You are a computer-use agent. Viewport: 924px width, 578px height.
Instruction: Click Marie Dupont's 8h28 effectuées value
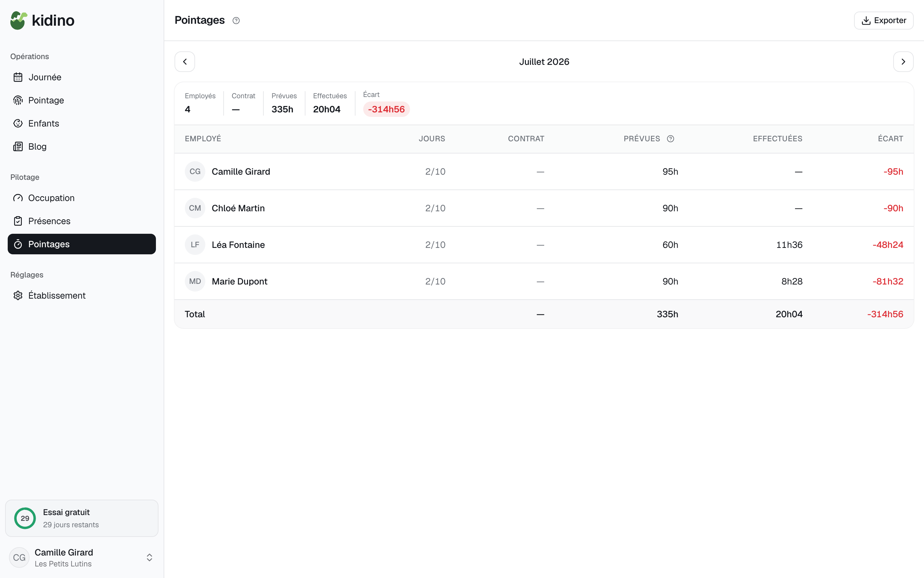(x=792, y=281)
